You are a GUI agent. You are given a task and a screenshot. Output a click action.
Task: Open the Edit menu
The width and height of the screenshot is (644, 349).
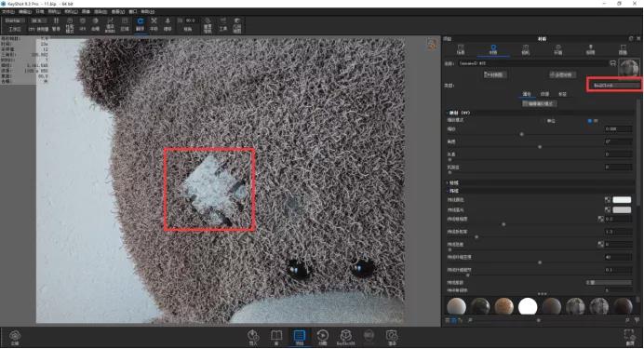click(25, 11)
